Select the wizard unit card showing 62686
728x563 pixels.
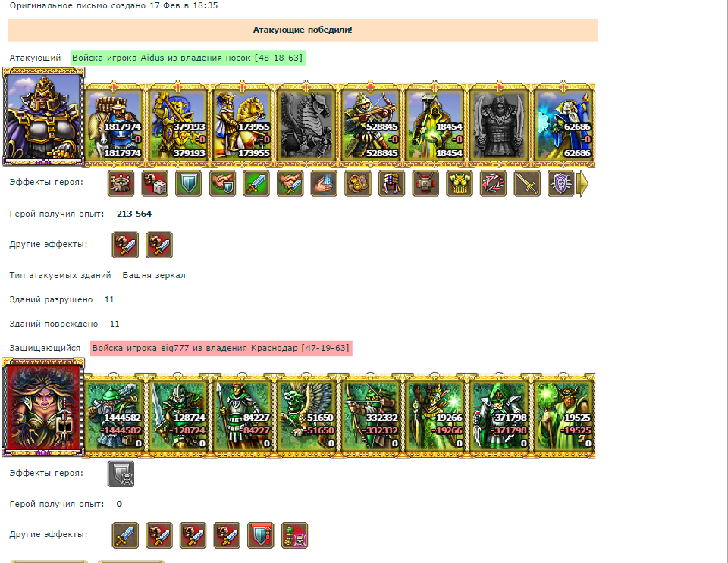(x=563, y=125)
